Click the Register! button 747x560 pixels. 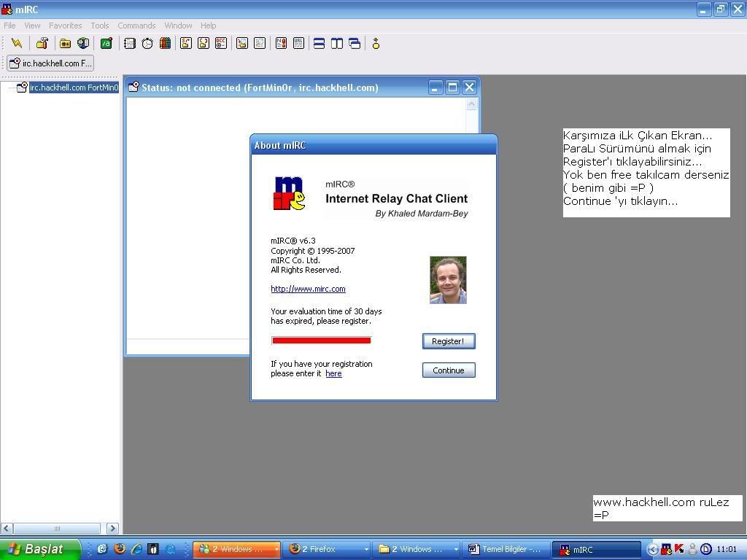coord(449,341)
